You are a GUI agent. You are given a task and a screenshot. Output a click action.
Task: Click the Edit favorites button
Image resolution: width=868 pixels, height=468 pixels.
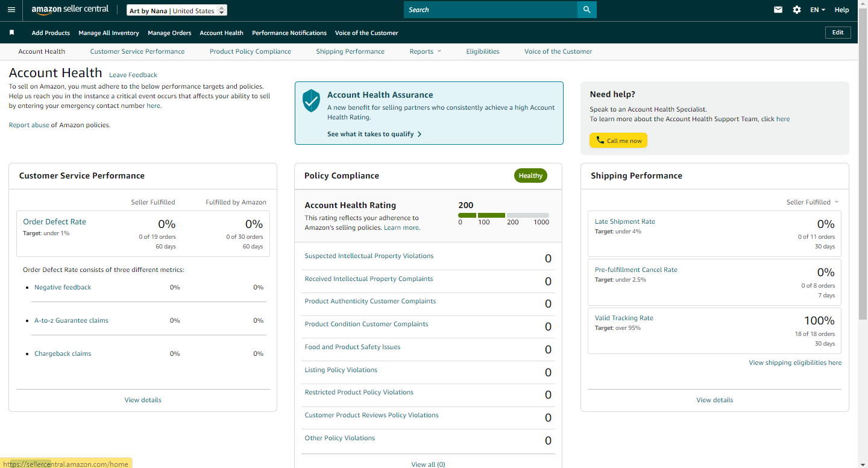[838, 33]
